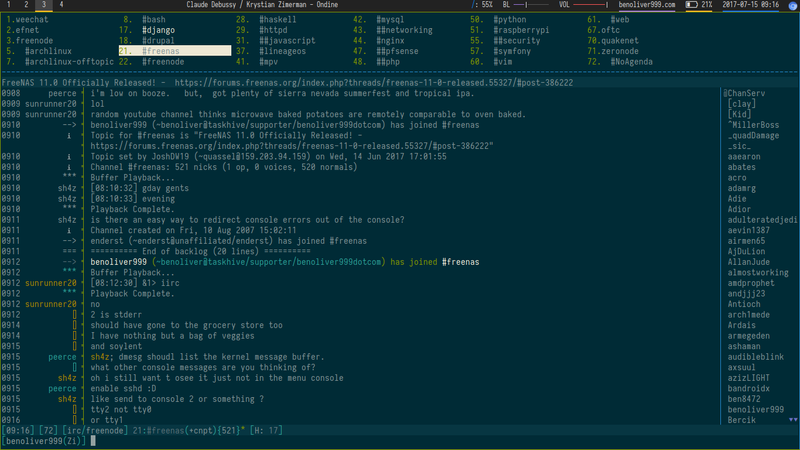The image size is (800, 450).
Task: Select the active workspace 3 tab
Action: click(x=44, y=5)
